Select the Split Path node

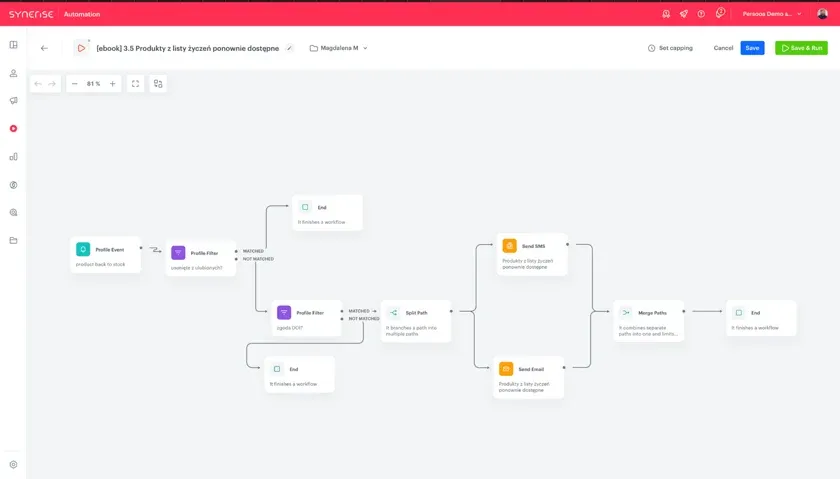coord(416,321)
